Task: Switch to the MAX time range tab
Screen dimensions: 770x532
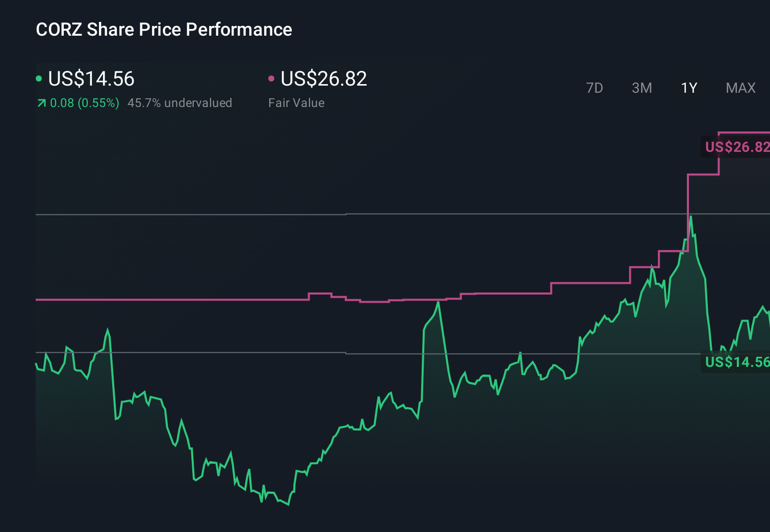Action: point(740,88)
